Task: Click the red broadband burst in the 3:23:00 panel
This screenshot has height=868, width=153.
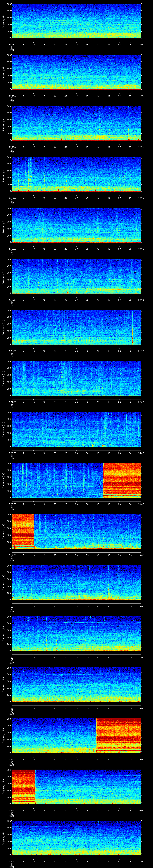Action: pos(122,481)
